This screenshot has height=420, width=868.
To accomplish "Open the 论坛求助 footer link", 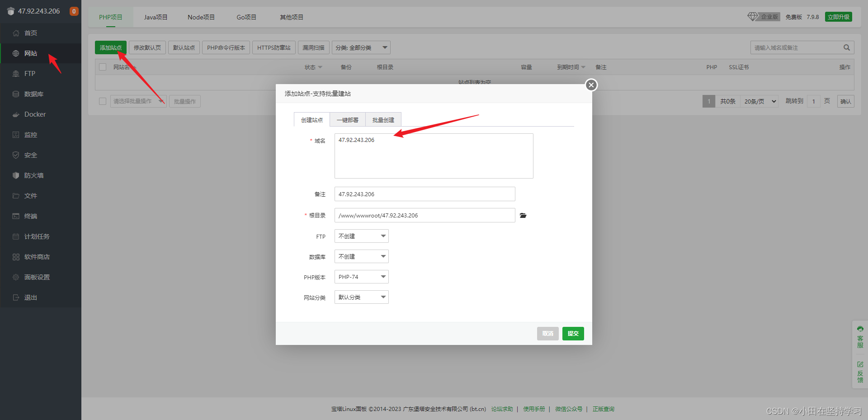I will (x=502, y=409).
